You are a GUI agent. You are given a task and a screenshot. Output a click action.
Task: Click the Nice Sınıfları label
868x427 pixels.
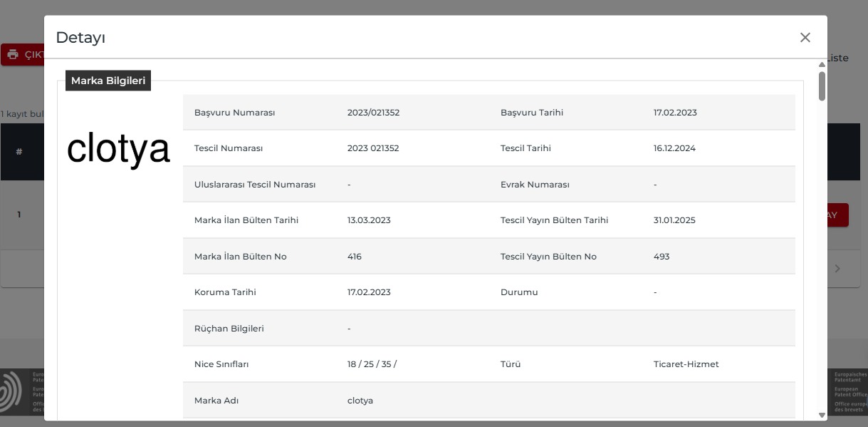click(221, 364)
